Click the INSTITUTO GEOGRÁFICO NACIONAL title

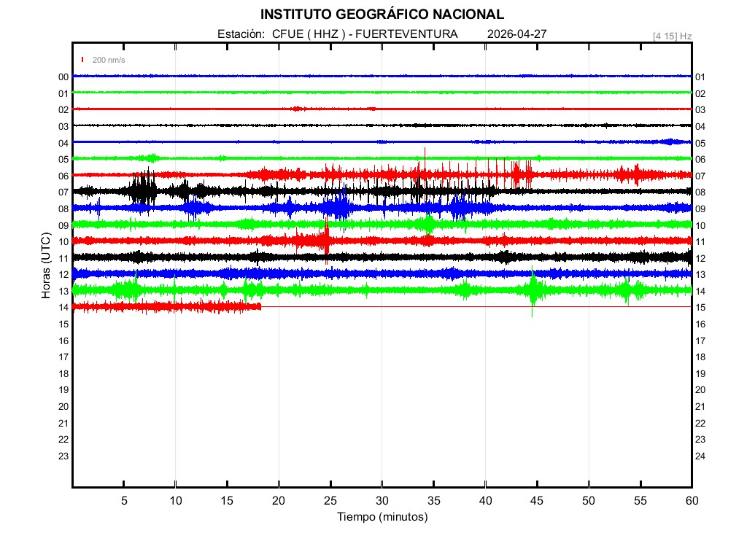(x=382, y=14)
